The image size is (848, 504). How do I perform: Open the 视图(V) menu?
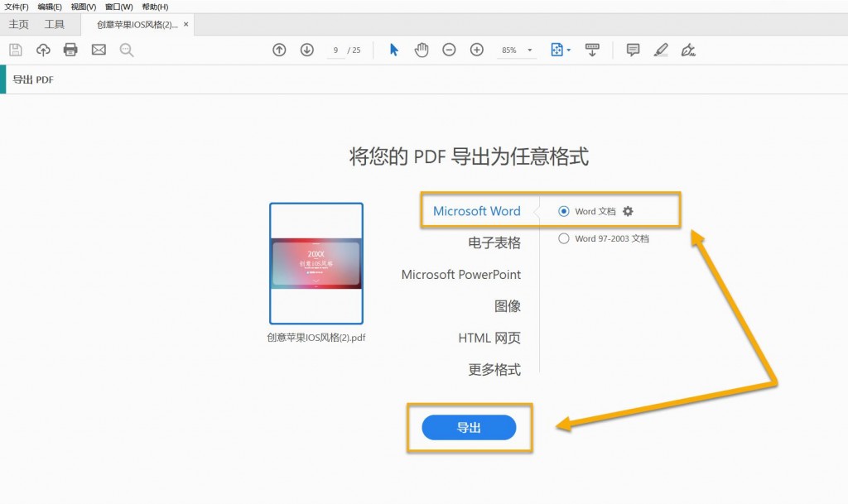[x=84, y=7]
